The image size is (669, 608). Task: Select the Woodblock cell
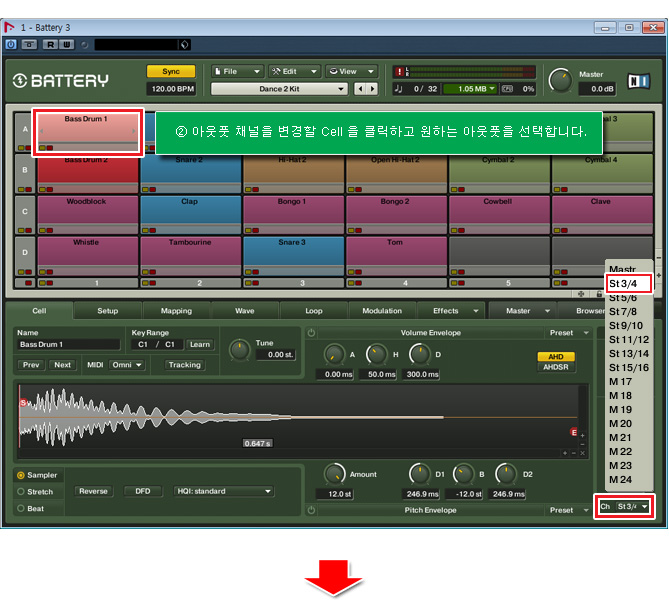87,215
